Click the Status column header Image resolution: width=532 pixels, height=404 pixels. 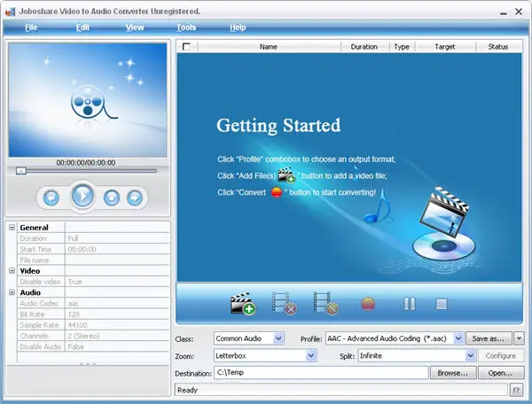click(x=498, y=47)
